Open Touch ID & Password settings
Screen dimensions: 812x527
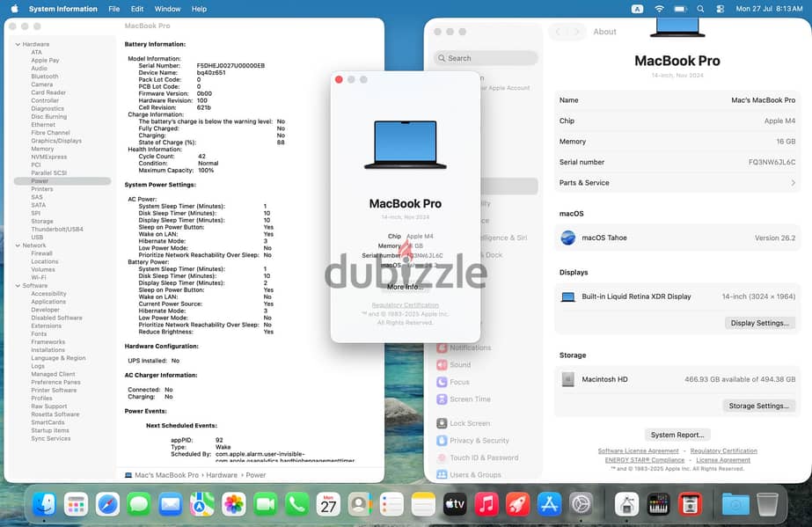click(x=478, y=457)
